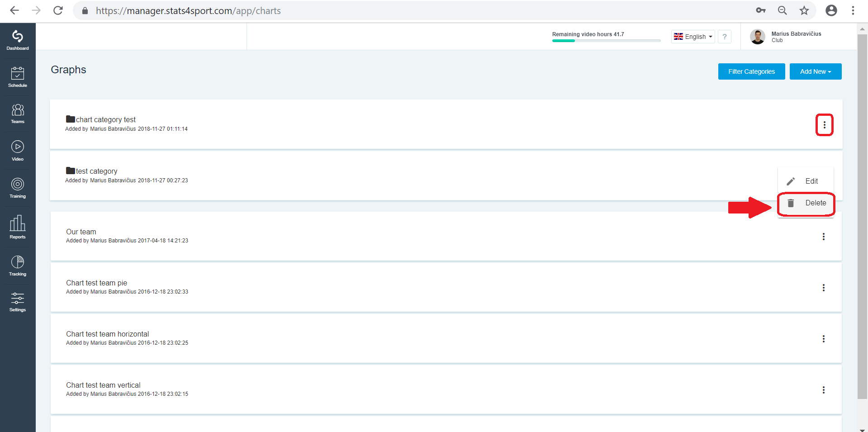868x432 pixels.
Task: Go to Schedule in sidebar
Action: 18,77
